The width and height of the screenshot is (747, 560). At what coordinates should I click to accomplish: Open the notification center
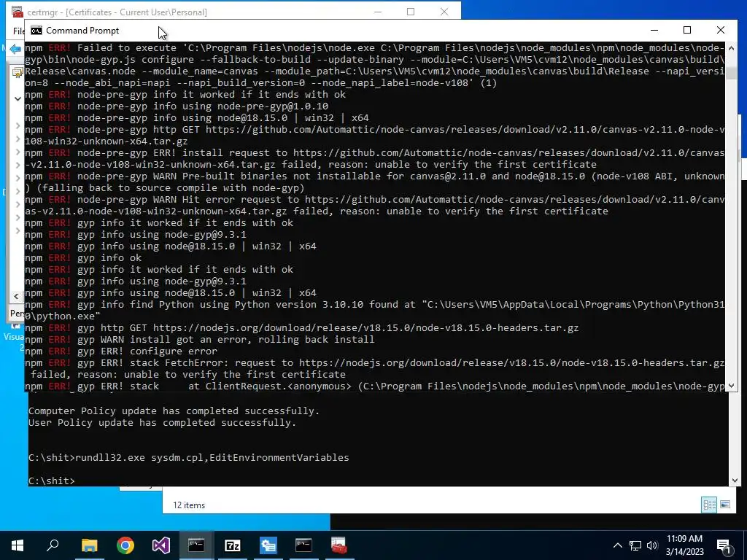(724, 546)
